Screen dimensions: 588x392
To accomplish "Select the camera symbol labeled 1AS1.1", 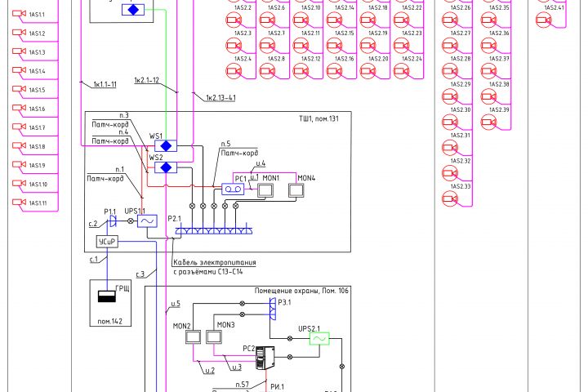I will tap(19, 14).
